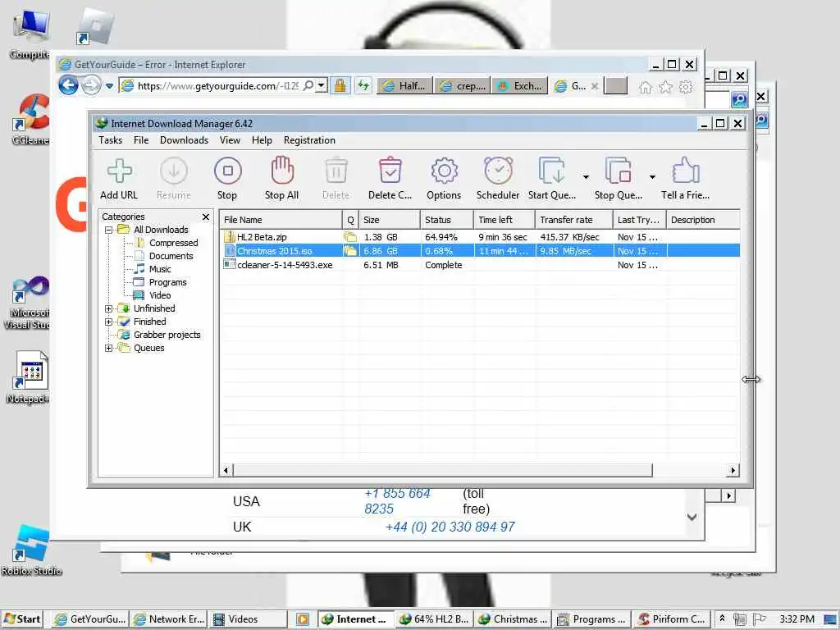Click the Stop All hand icon

[282, 171]
